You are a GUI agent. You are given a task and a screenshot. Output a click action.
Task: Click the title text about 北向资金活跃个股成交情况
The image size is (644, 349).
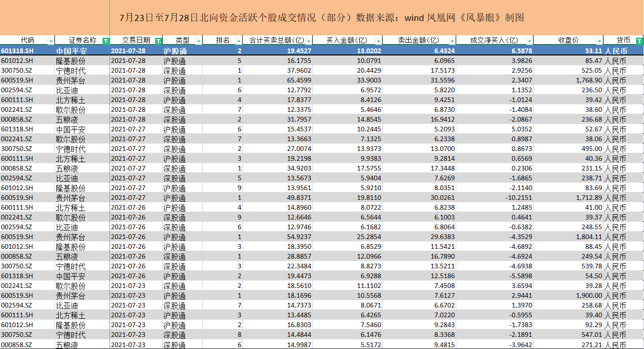tap(322, 18)
